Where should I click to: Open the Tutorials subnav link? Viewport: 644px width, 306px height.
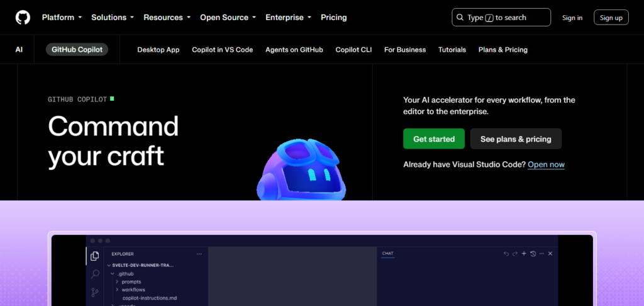pyautogui.click(x=452, y=50)
